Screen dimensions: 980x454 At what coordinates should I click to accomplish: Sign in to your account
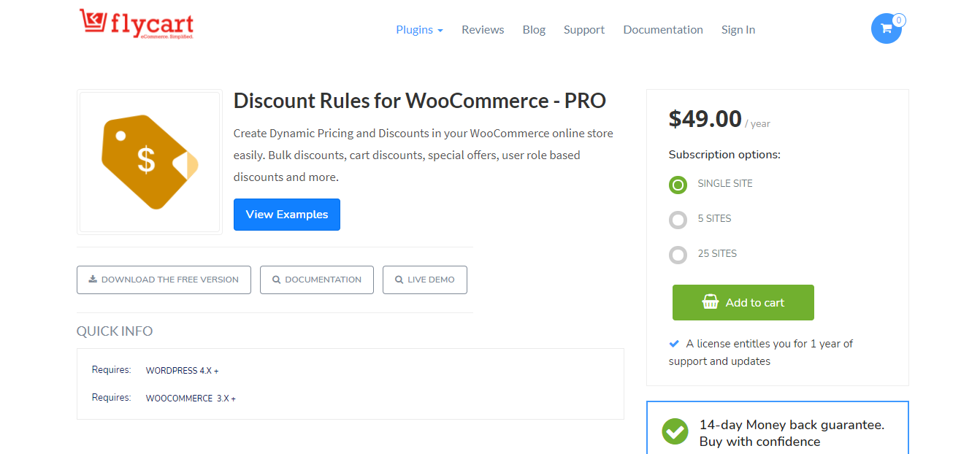tap(738, 29)
